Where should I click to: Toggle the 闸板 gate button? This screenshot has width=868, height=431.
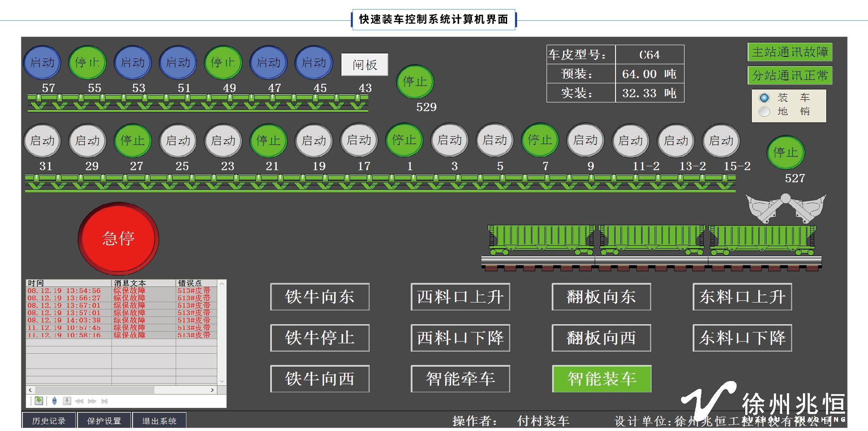[x=364, y=65]
